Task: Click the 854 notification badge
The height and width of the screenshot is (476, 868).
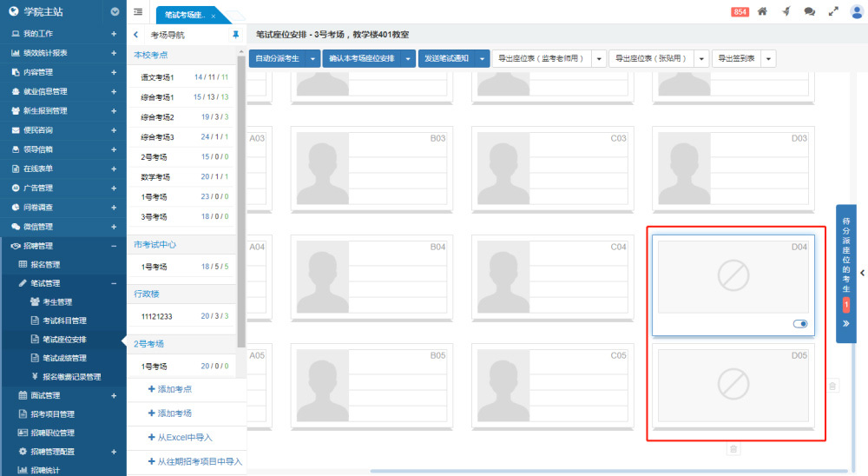Action: pyautogui.click(x=740, y=11)
